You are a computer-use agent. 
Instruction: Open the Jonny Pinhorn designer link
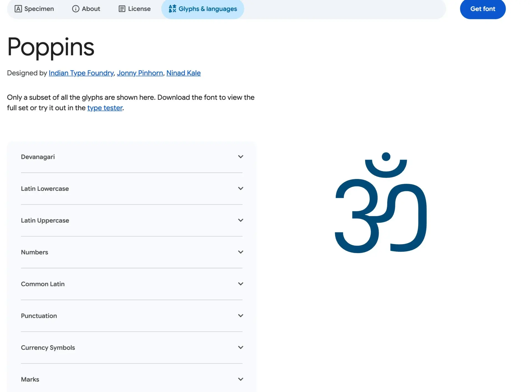pyautogui.click(x=140, y=73)
